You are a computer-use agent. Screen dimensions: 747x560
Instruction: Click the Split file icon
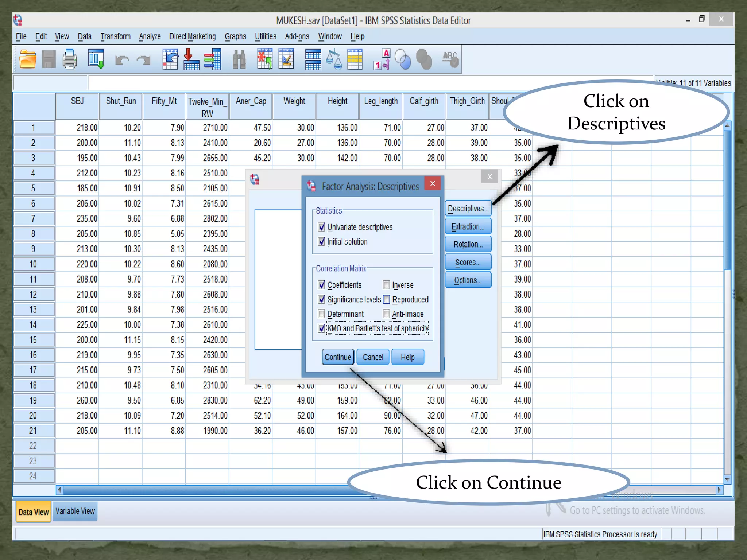pyautogui.click(x=313, y=59)
